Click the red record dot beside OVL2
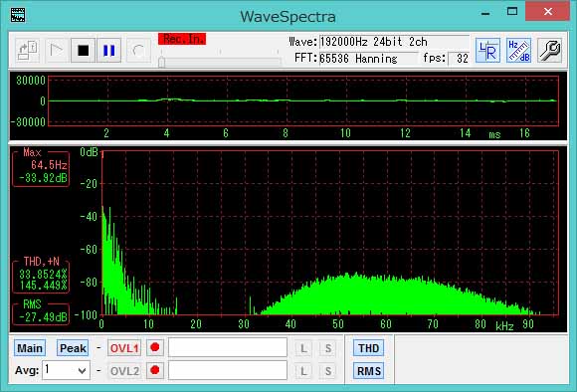This screenshot has height=392, width=577. (155, 370)
